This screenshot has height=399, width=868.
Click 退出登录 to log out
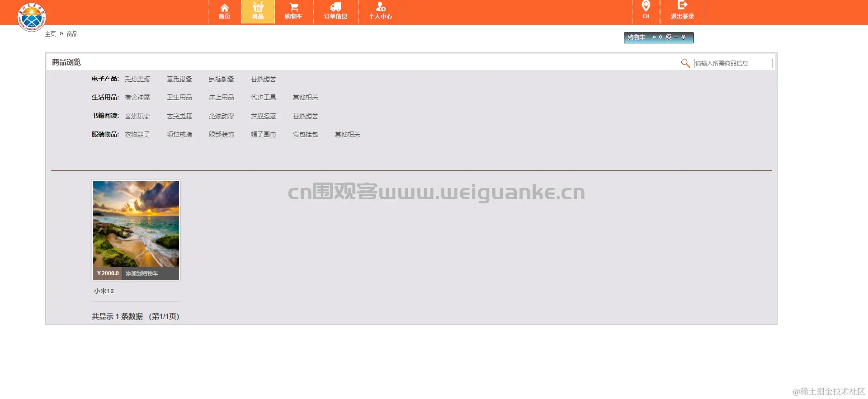(682, 12)
